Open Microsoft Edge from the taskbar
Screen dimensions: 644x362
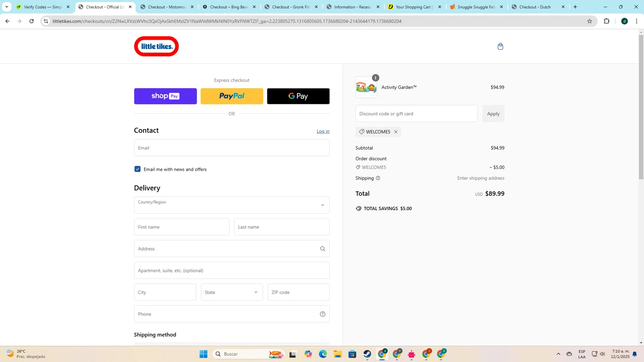[323, 354]
